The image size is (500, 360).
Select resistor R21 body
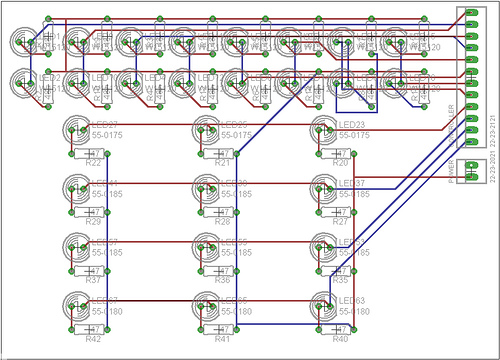218,154
